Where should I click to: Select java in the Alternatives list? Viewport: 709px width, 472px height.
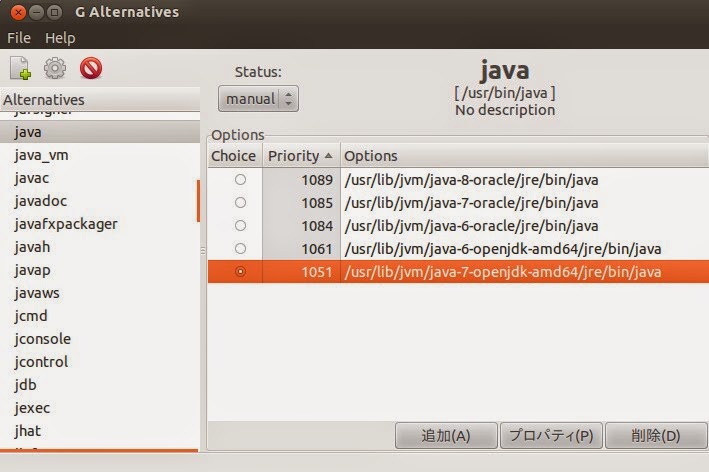pos(99,132)
